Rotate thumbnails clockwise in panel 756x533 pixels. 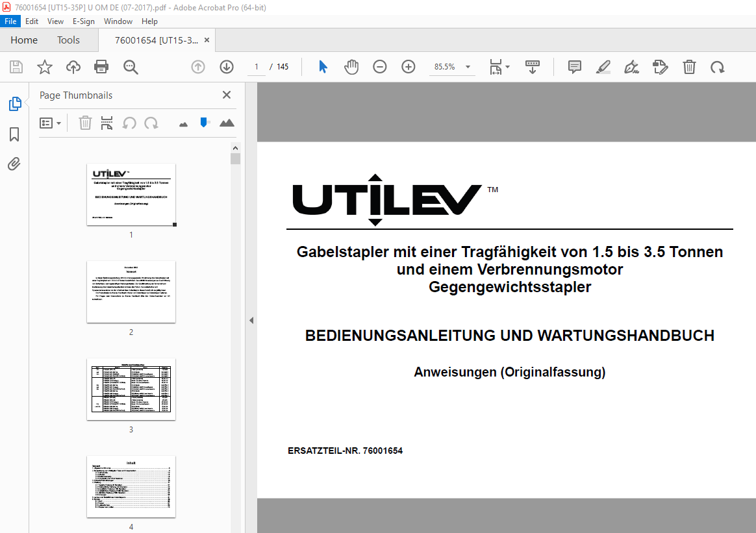151,123
